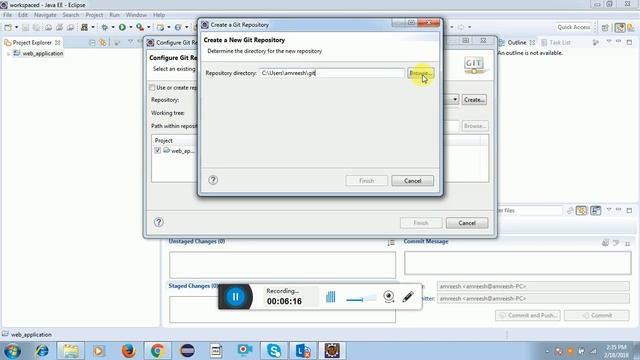Click the Repository directory text field
Viewport: 640px width, 360px height.
(331, 73)
